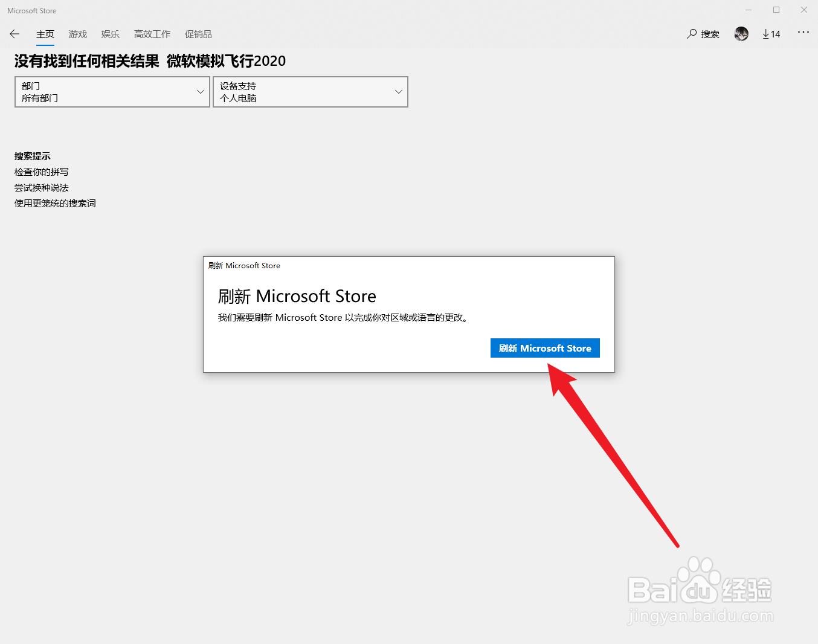The height and width of the screenshot is (644, 818).
Task: Switch to the 高效工作 tab
Action: 152,34
